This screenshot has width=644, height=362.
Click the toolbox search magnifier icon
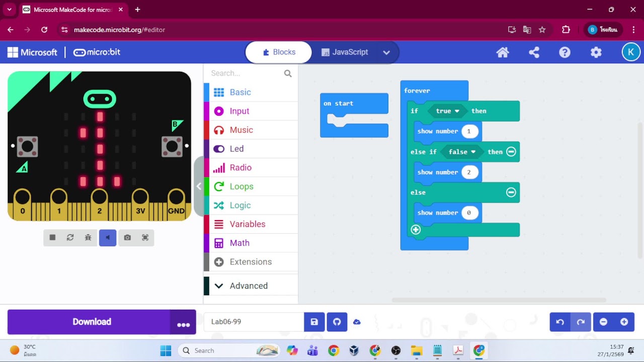[x=288, y=73]
